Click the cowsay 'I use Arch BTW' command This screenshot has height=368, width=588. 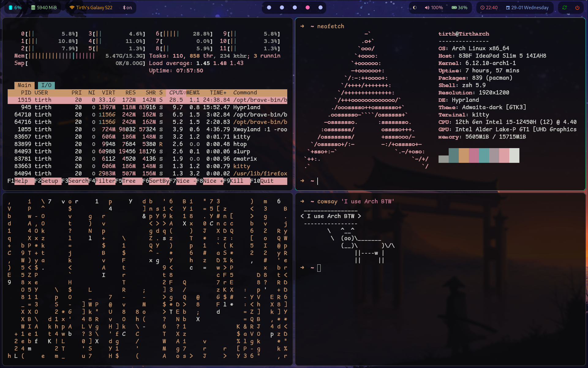pos(356,201)
